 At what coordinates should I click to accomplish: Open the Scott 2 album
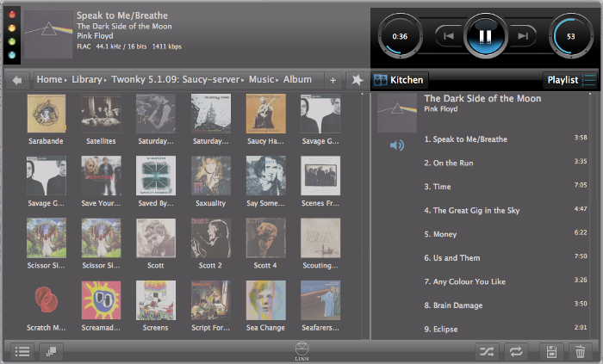click(211, 244)
